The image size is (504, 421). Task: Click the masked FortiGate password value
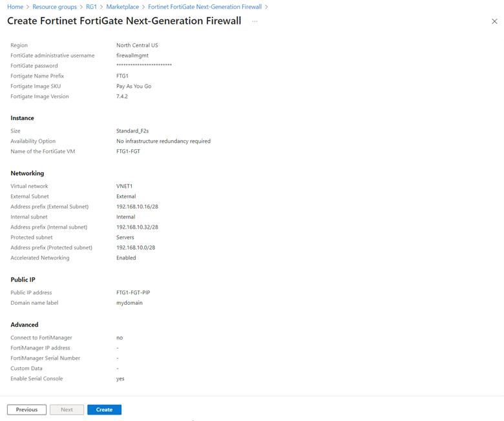pos(143,66)
